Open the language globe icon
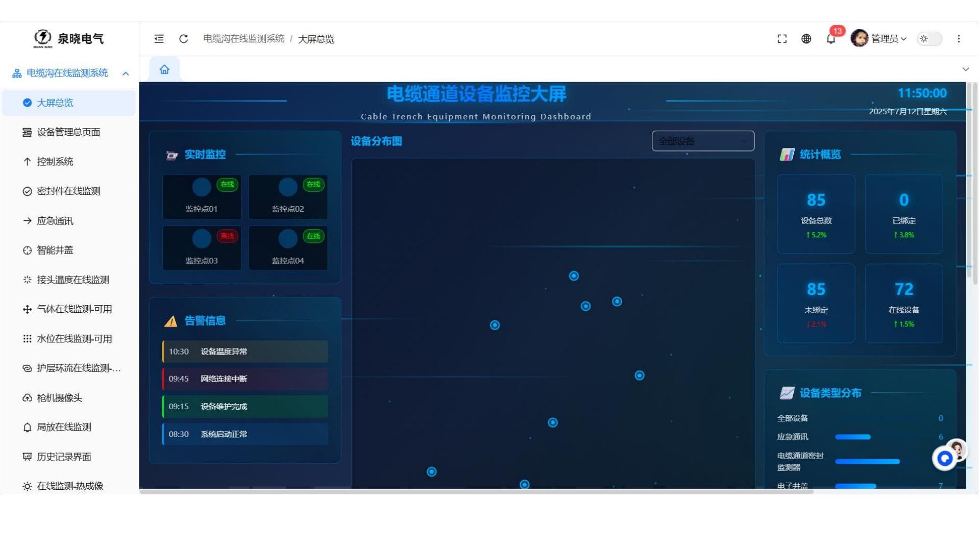 click(x=806, y=39)
